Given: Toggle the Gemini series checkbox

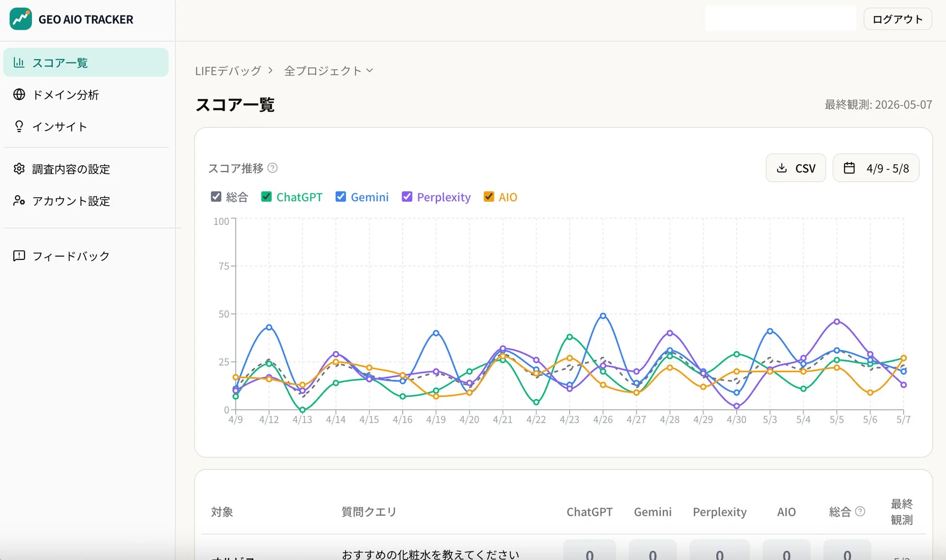Looking at the screenshot, I should [x=341, y=197].
